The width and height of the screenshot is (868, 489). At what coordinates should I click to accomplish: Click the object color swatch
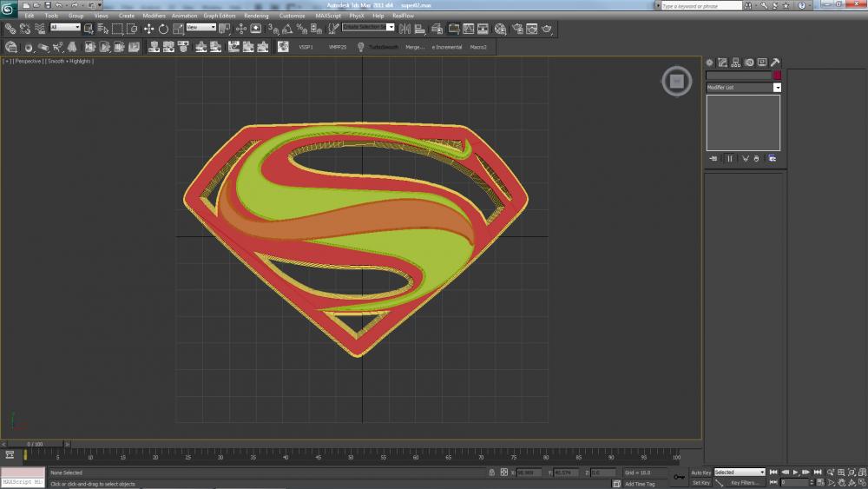[777, 76]
